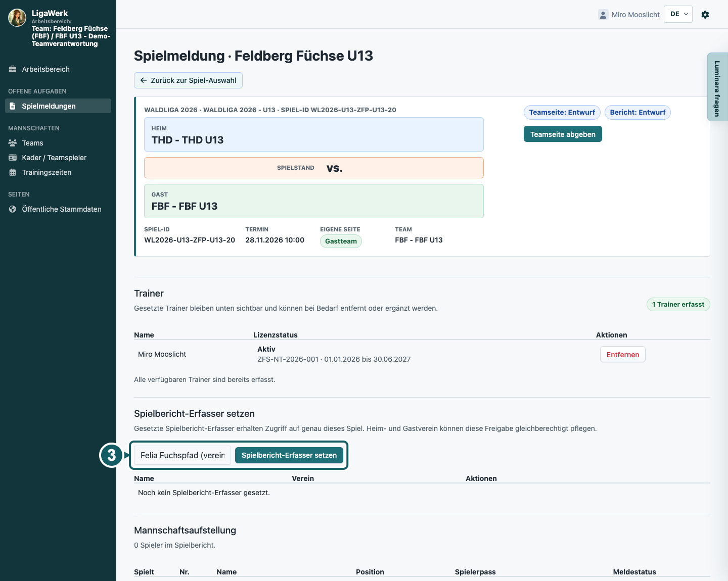Click Zurück zur Spiel-Auswahl button
Image resolution: width=728 pixels, height=581 pixels.
pyautogui.click(x=188, y=80)
